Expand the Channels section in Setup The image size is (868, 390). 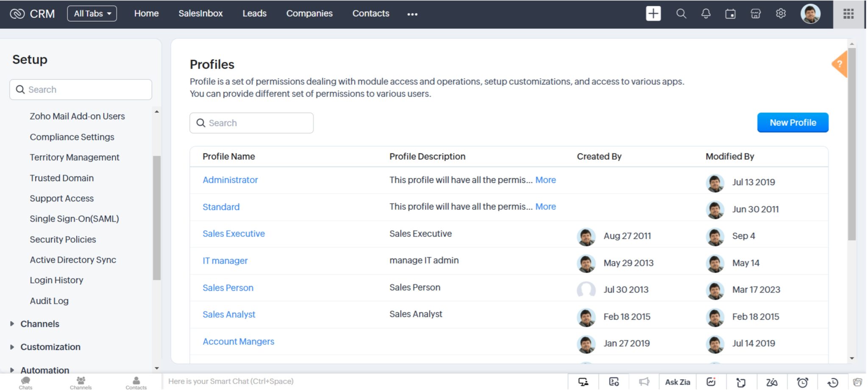coord(39,324)
